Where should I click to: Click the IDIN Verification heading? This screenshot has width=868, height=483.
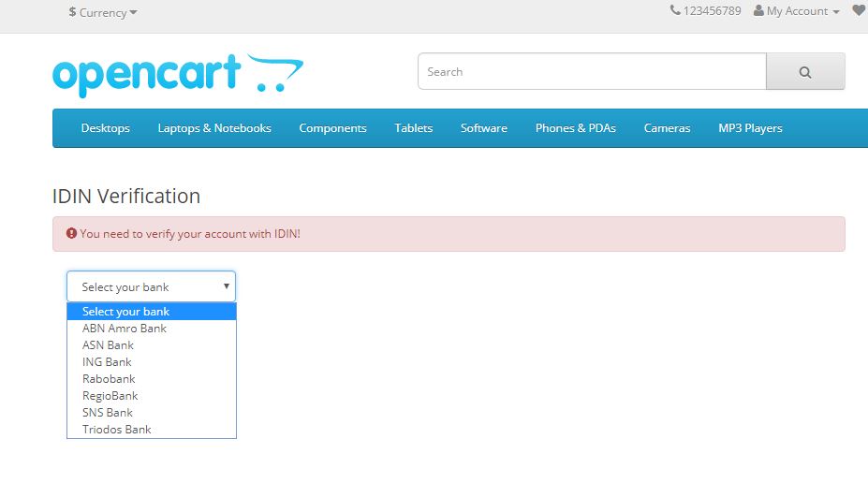pyautogui.click(x=126, y=196)
